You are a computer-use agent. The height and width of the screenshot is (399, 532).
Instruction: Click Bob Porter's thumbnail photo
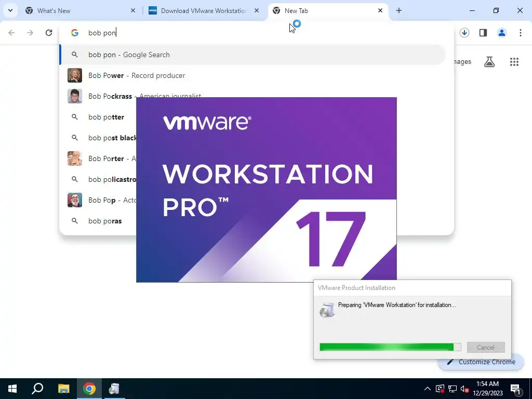(x=75, y=158)
